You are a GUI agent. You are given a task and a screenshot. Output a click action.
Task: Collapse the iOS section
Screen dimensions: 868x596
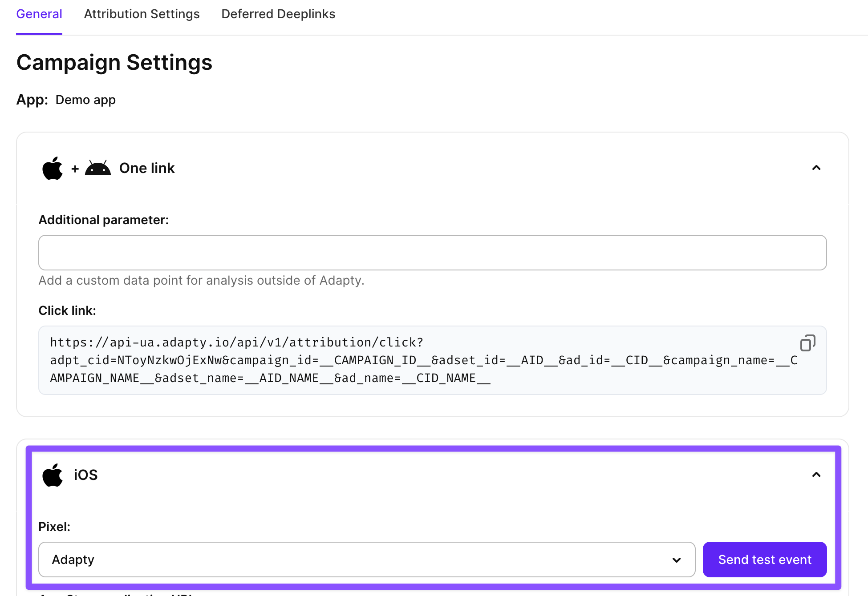point(816,475)
